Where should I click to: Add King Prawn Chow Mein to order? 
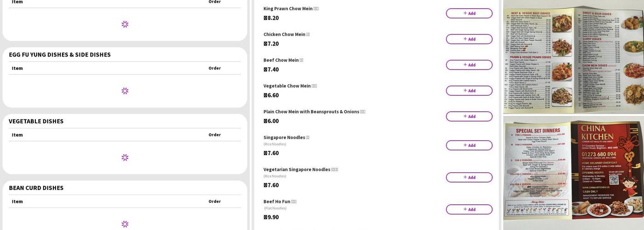[x=469, y=13]
